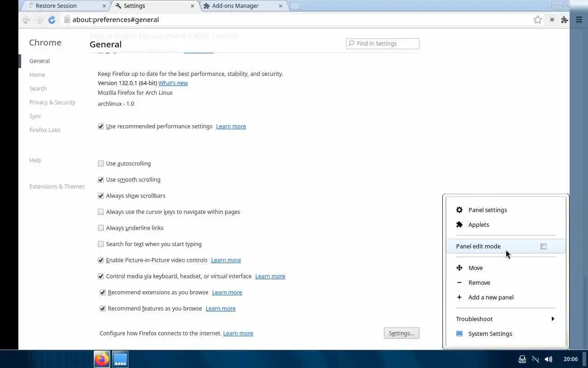
Task: Disable Use smooth scrolling checkbox
Action: (101, 179)
